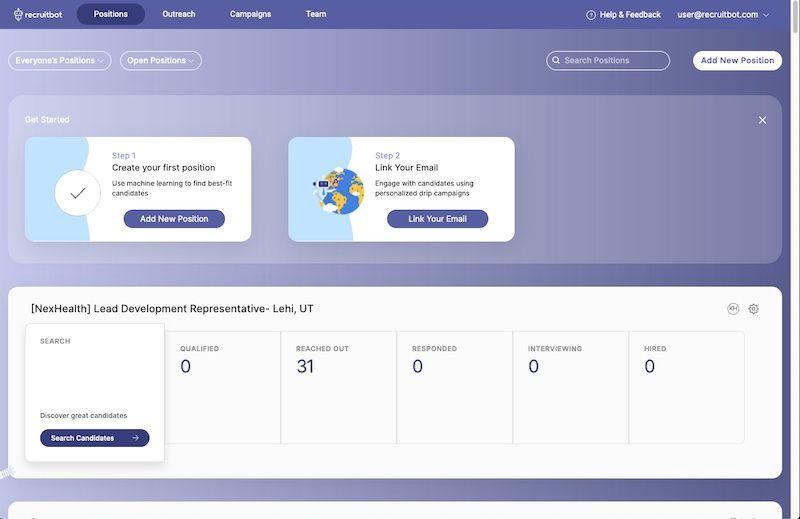The height and width of the screenshot is (519, 800).
Task: Open the Interviewing stage showing 0
Action: click(570, 387)
